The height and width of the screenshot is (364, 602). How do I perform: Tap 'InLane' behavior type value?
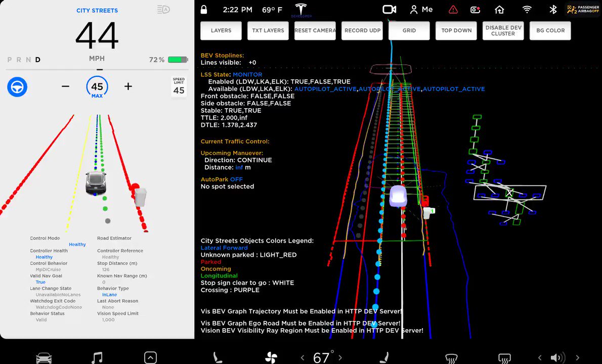coord(109,295)
